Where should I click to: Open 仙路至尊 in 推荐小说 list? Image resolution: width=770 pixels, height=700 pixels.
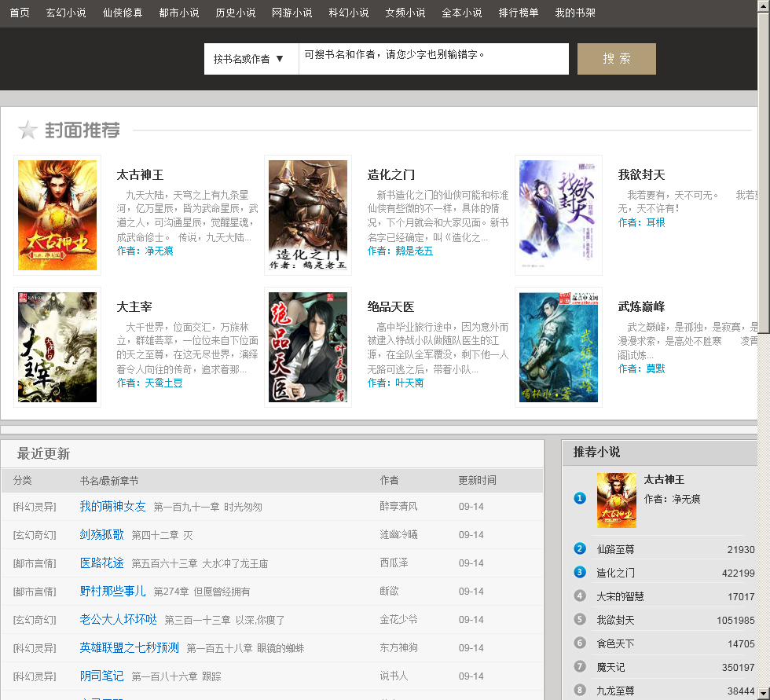tap(615, 550)
